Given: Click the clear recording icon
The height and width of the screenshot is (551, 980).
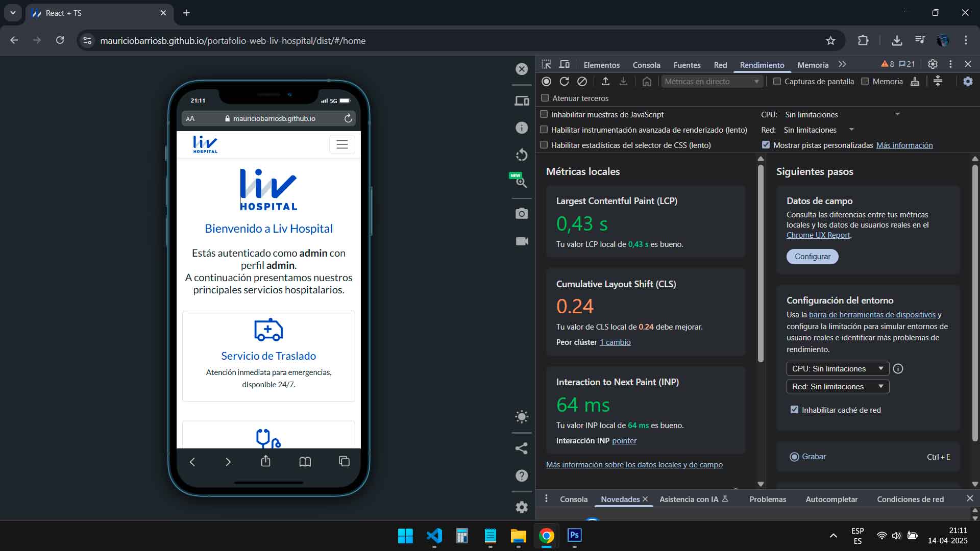Looking at the screenshot, I should click(582, 82).
